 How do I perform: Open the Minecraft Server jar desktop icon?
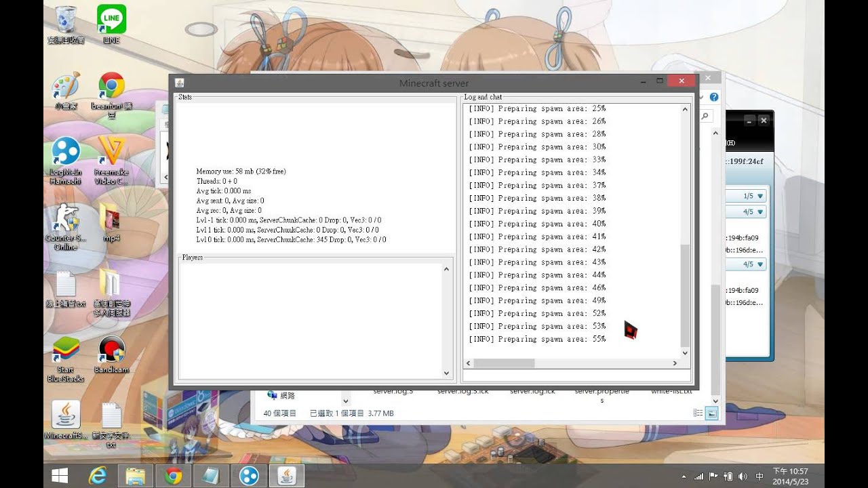66,420
